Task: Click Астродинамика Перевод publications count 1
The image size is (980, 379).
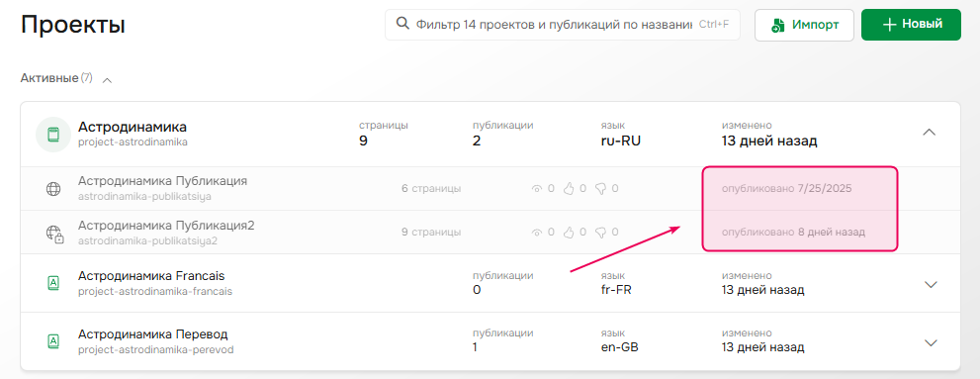Action: click(476, 346)
